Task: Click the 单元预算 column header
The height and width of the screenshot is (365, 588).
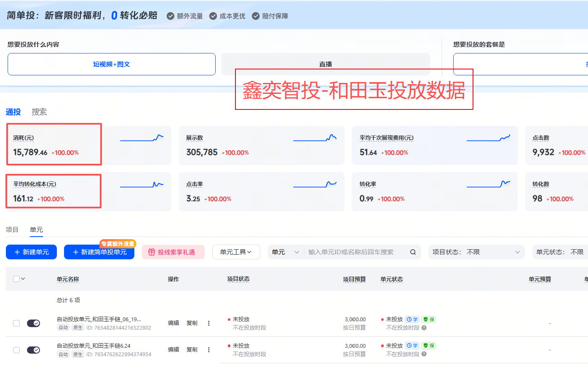Action: point(540,279)
